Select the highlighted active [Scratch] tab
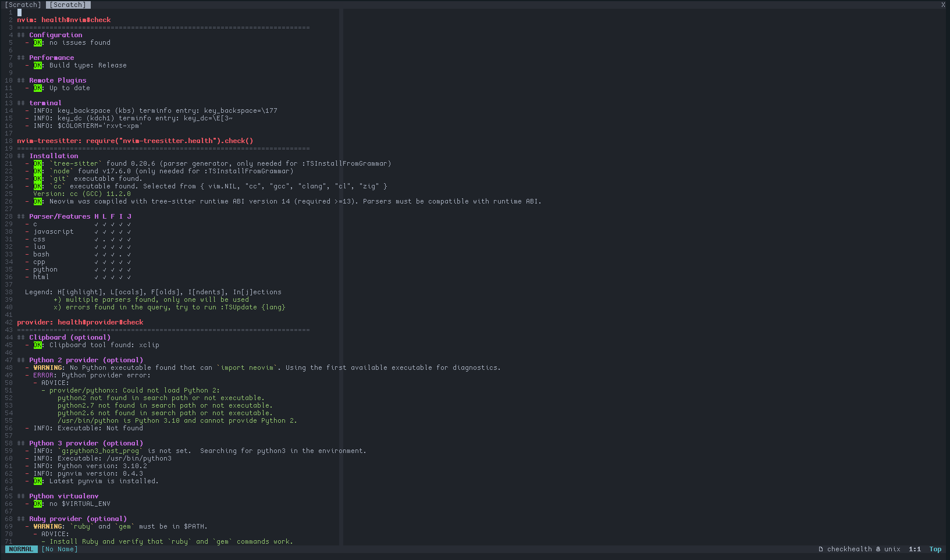 68,5
